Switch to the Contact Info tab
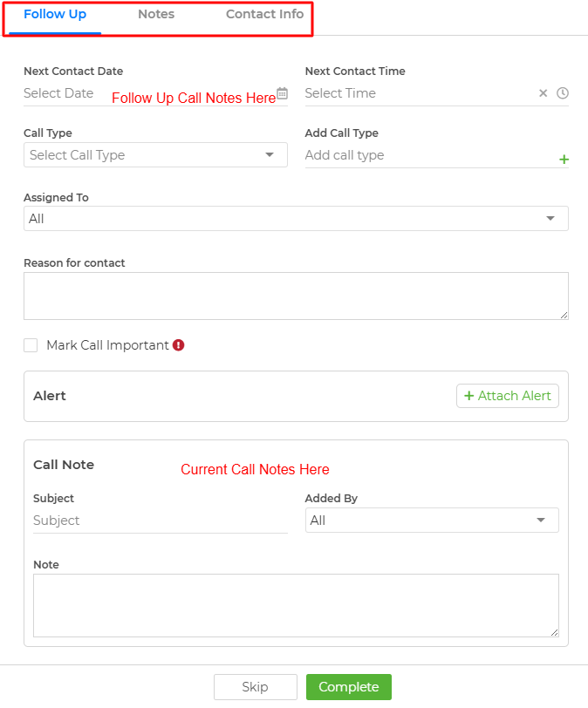 pyautogui.click(x=264, y=15)
